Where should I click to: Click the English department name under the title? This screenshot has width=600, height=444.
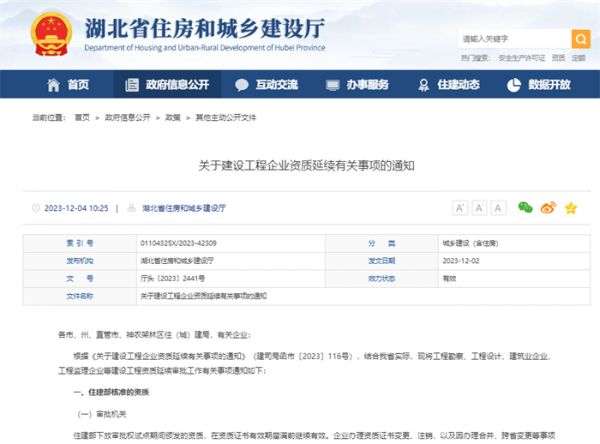point(205,48)
